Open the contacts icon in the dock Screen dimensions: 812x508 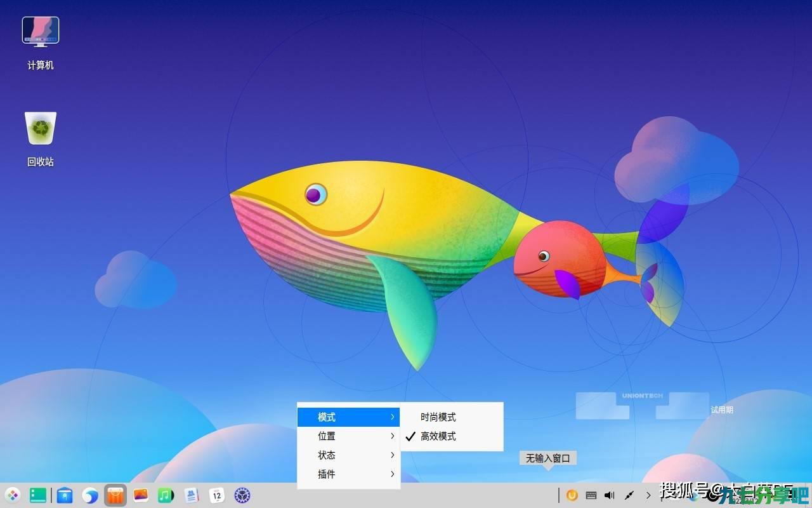click(x=192, y=495)
